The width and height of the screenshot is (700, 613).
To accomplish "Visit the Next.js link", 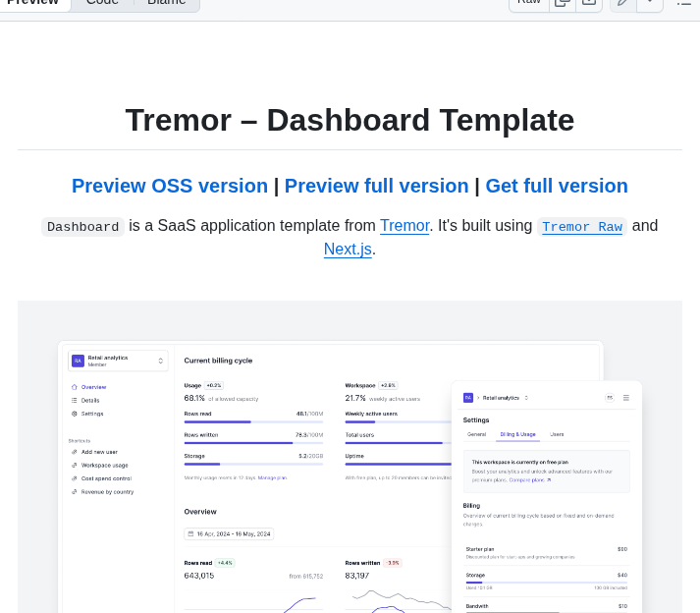I will [348, 250].
